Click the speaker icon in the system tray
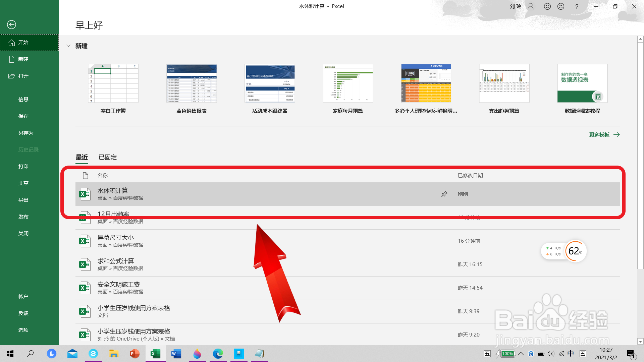Screen dimensions: 644x362 (550, 354)
